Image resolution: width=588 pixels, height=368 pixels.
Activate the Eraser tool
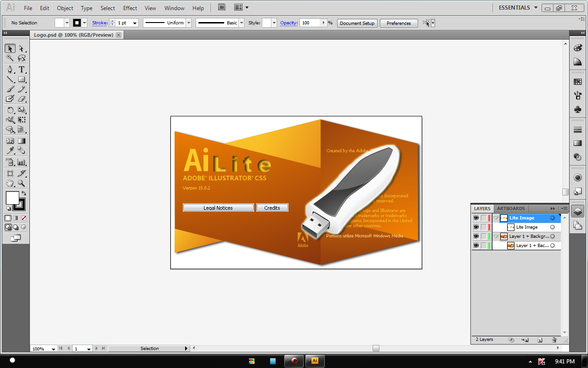(x=22, y=98)
